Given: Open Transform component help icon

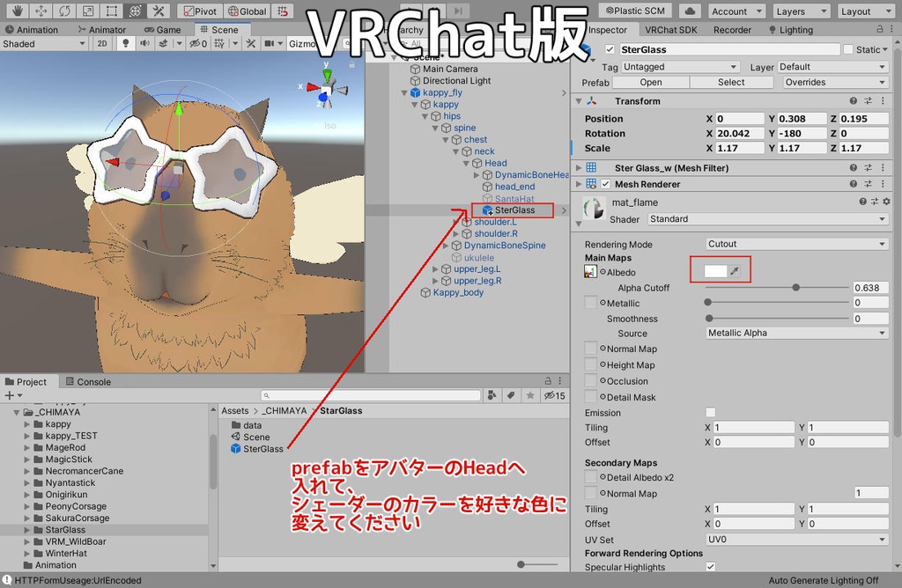Looking at the screenshot, I should (853, 101).
